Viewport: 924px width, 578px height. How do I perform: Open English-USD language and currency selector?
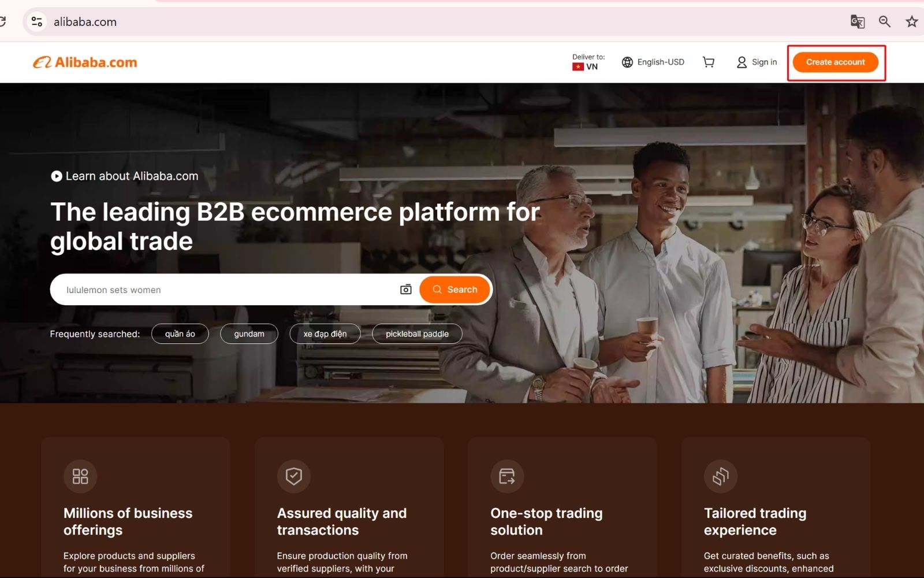pos(653,62)
